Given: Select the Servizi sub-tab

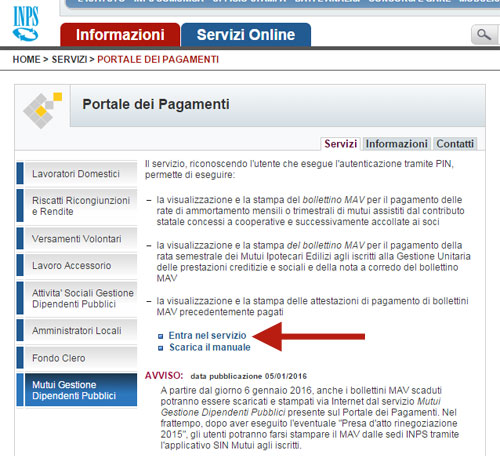Looking at the screenshot, I should (340, 144).
